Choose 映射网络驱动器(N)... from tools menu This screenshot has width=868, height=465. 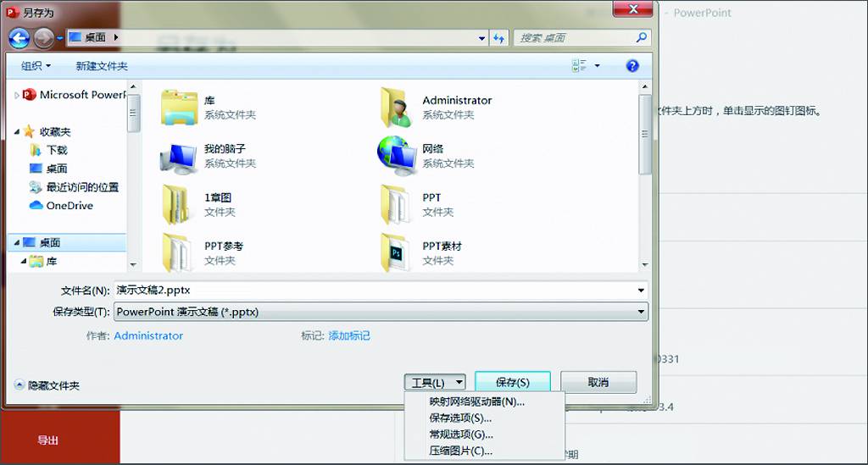click(476, 401)
